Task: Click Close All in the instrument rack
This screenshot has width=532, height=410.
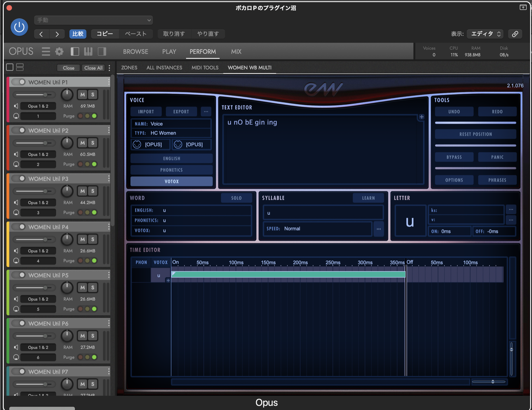Action: (93, 68)
